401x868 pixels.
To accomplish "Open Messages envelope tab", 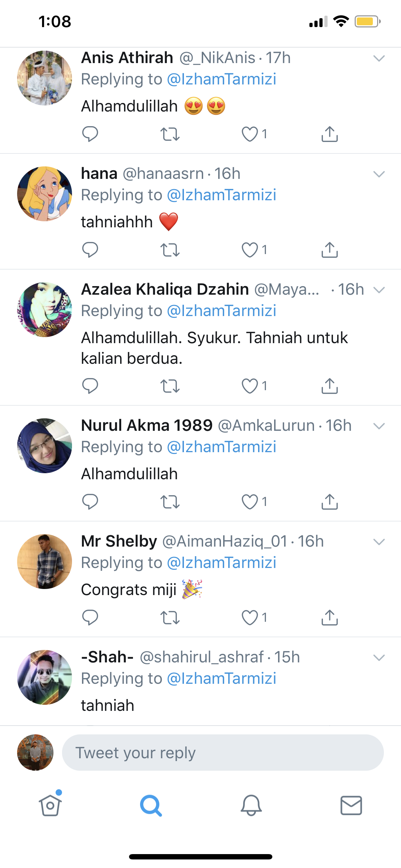I will tap(351, 805).
